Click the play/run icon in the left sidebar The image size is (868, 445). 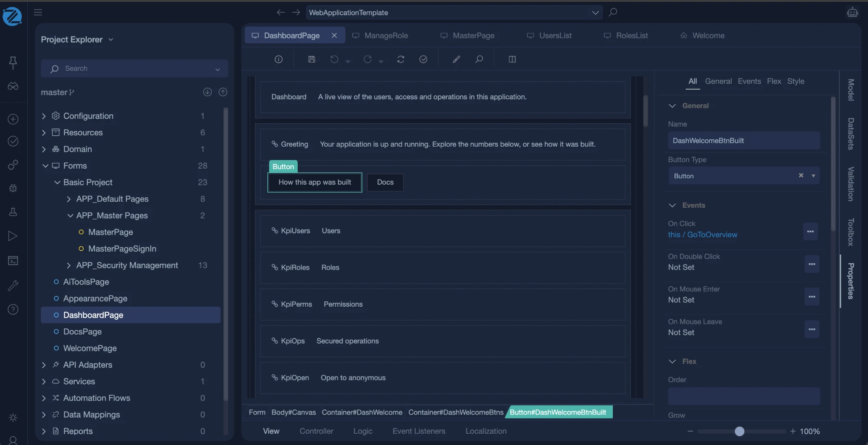coord(13,236)
